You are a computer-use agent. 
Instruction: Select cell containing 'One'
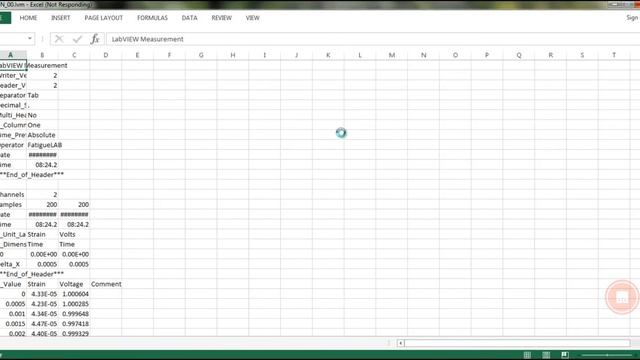(42, 125)
